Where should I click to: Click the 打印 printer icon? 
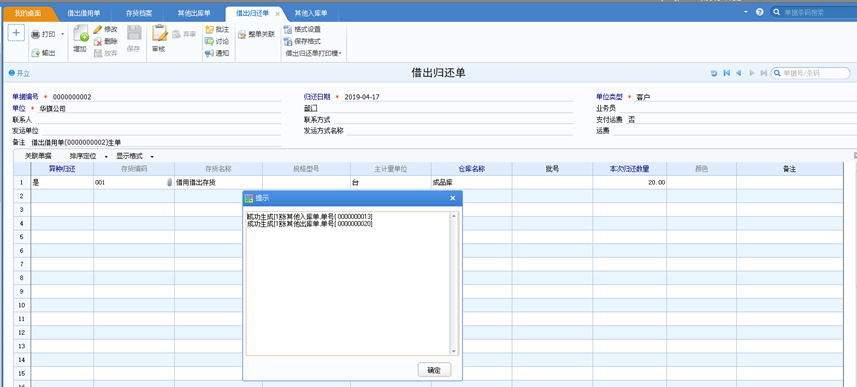click(x=36, y=34)
